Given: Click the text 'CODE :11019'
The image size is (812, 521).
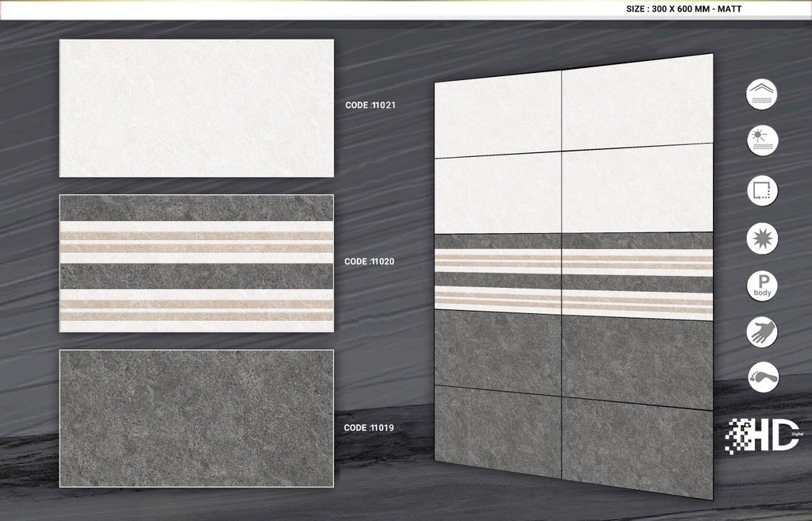Looking at the screenshot, I should [x=369, y=427].
